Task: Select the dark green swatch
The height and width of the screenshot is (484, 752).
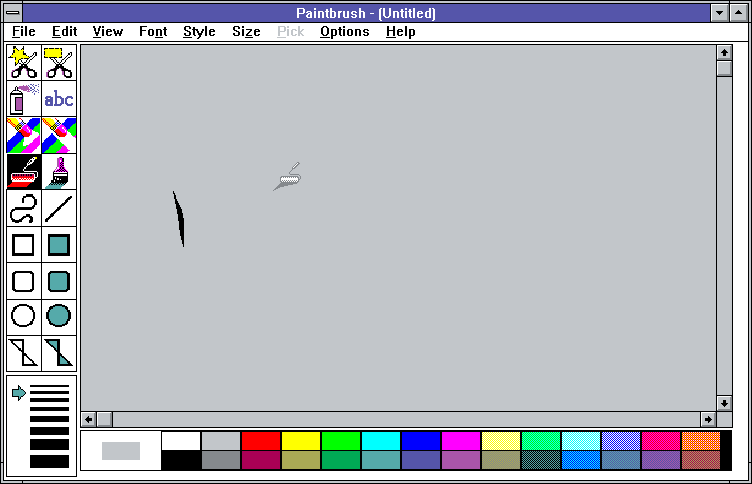Action: (341, 460)
